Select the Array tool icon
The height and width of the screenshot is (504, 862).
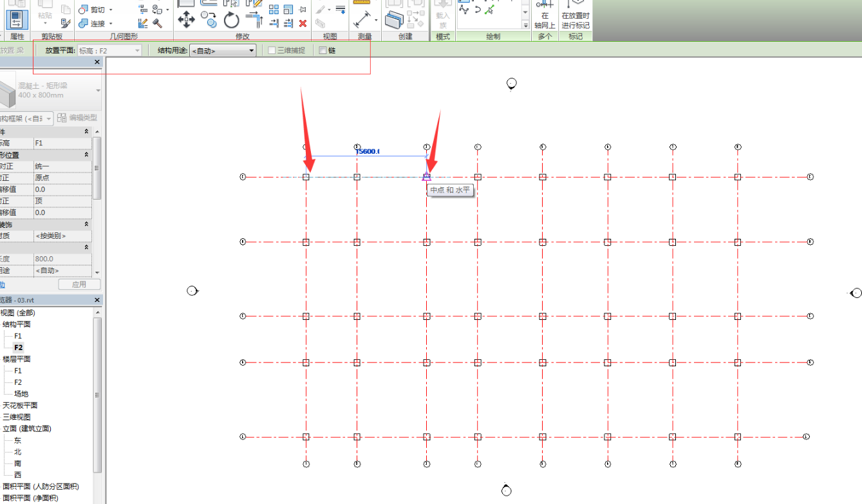coord(274,10)
